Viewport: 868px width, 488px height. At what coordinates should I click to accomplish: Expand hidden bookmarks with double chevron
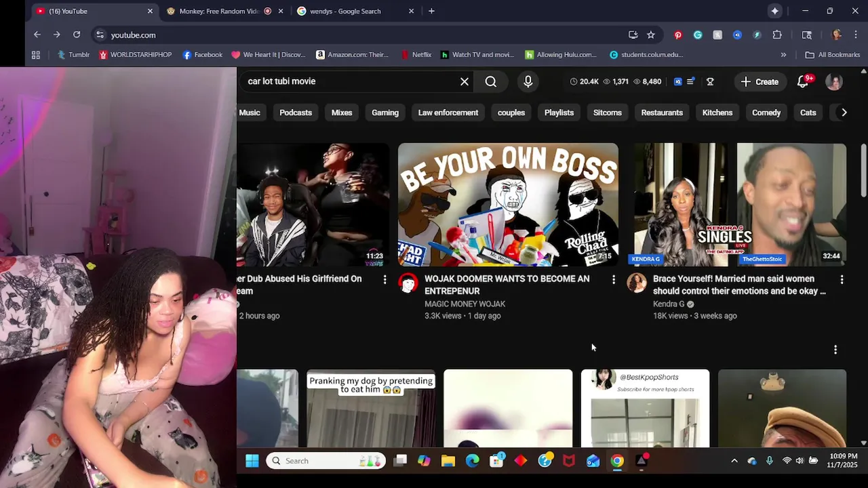pyautogui.click(x=783, y=55)
